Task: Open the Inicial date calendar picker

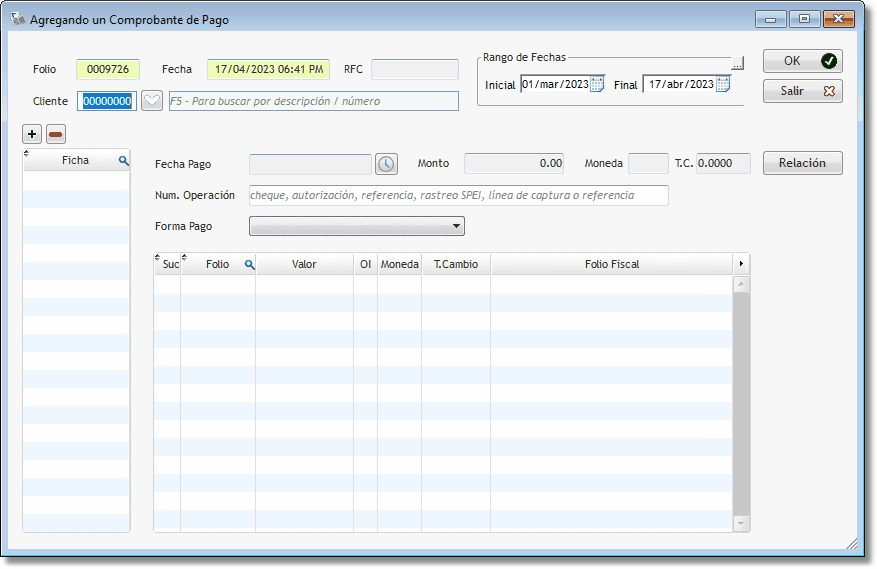Action: (597, 84)
